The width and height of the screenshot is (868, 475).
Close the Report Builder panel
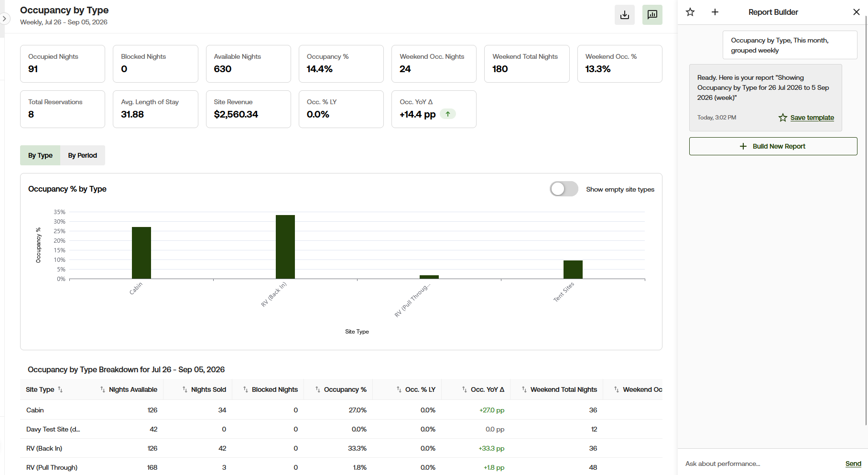[857, 12]
